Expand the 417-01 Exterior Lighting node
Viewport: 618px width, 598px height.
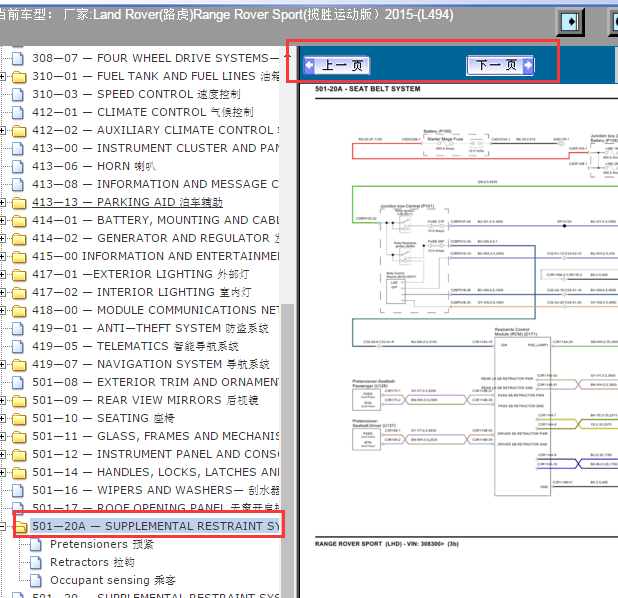click(2, 274)
